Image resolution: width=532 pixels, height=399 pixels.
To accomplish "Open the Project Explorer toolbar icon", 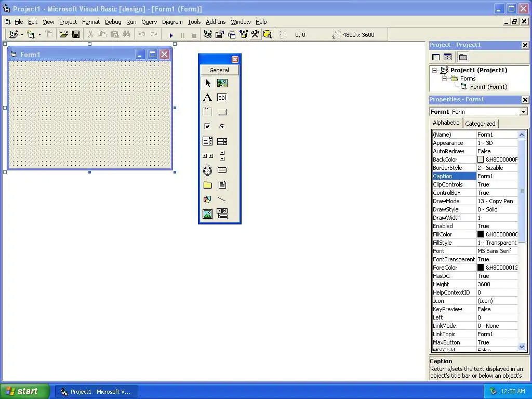I will click(x=208, y=34).
